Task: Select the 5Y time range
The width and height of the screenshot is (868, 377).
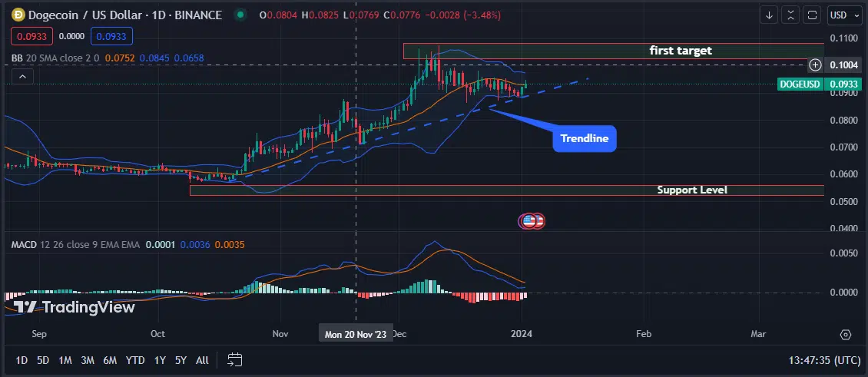Action: pyautogui.click(x=181, y=360)
